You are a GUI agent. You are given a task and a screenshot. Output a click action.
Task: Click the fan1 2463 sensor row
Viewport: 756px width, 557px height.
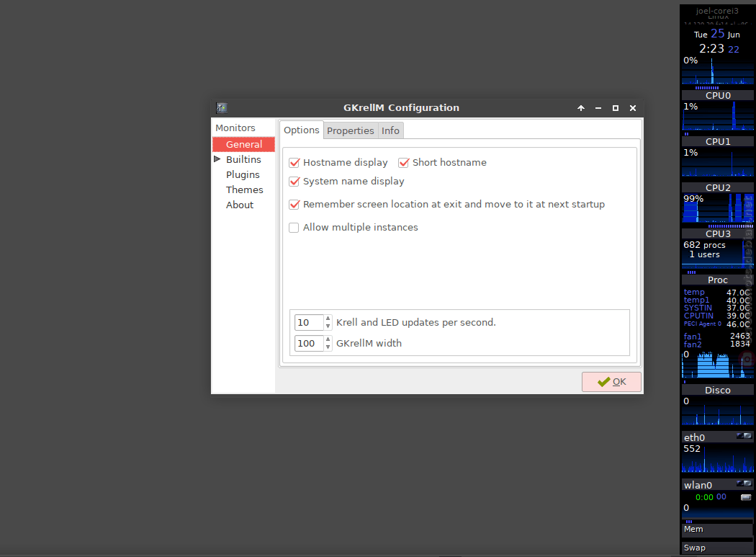[x=717, y=337]
